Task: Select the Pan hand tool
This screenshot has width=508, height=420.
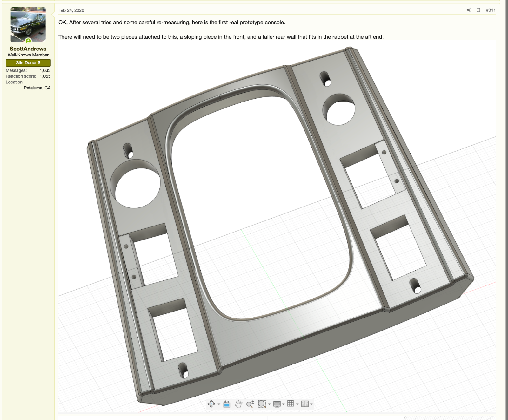Action: pyautogui.click(x=238, y=404)
